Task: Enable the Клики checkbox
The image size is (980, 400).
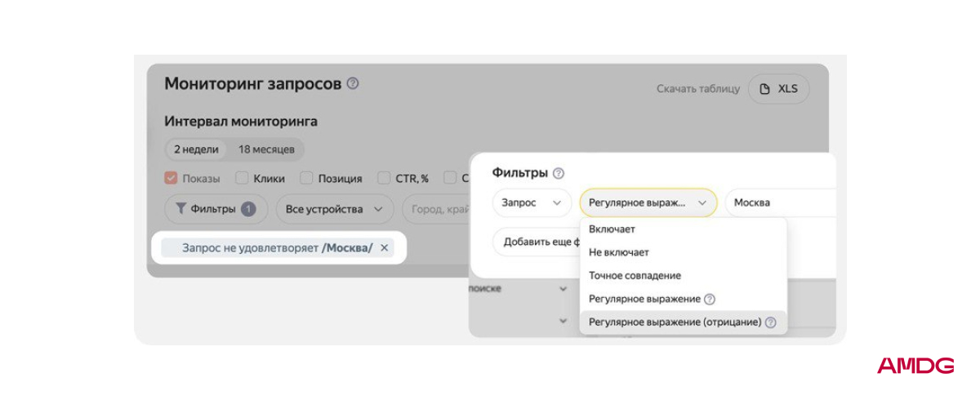Action: tap(242, 178)
